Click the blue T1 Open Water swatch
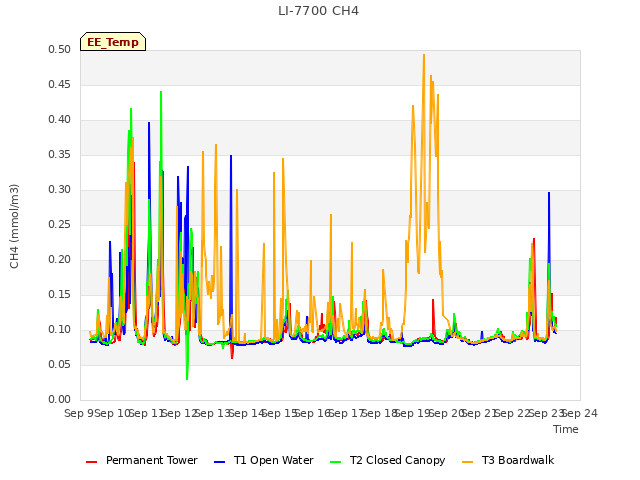 (220, 462)
